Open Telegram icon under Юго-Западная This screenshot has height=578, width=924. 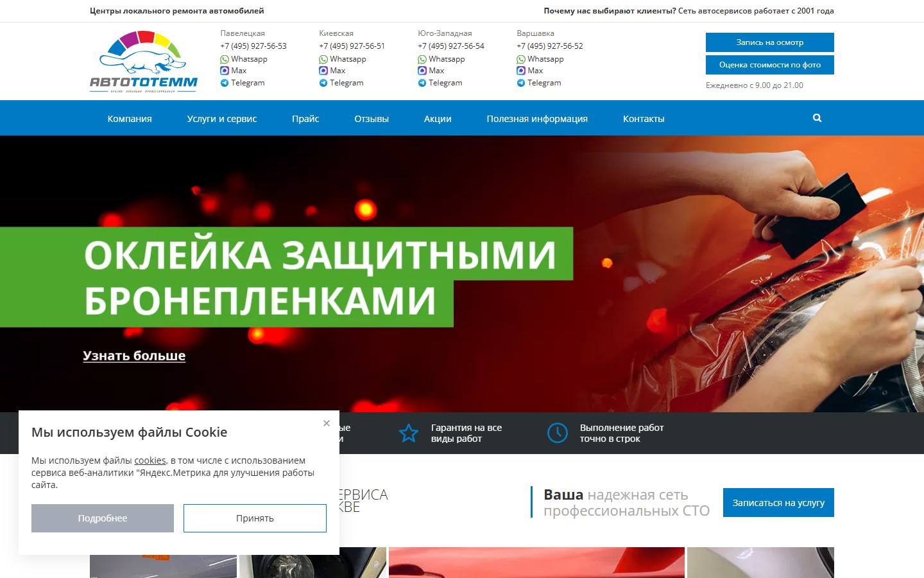coord(422,83)
